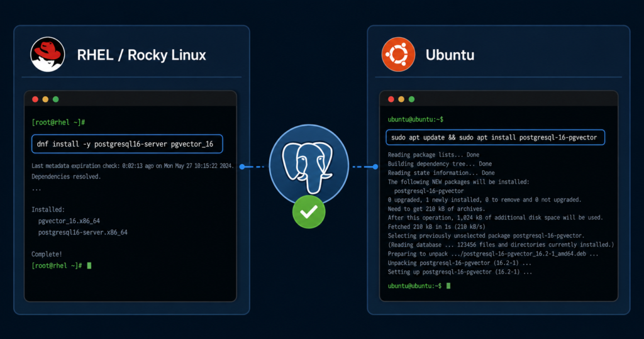Click 'Selecting previously unselected package' line
644x339 pixels.
click(486, 236)
